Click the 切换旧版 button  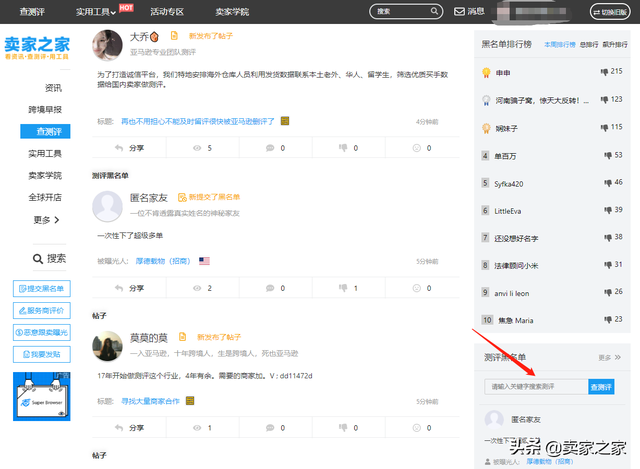tap(610, 12)
